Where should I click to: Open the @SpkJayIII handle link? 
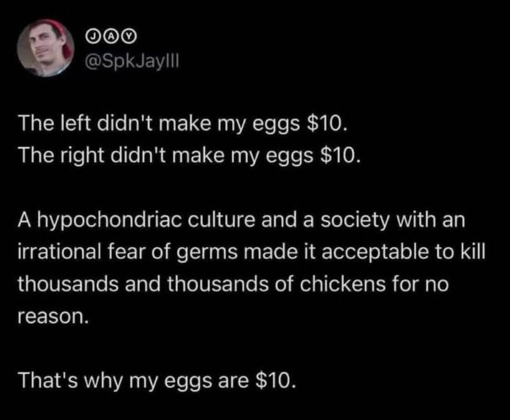[132, 61]
